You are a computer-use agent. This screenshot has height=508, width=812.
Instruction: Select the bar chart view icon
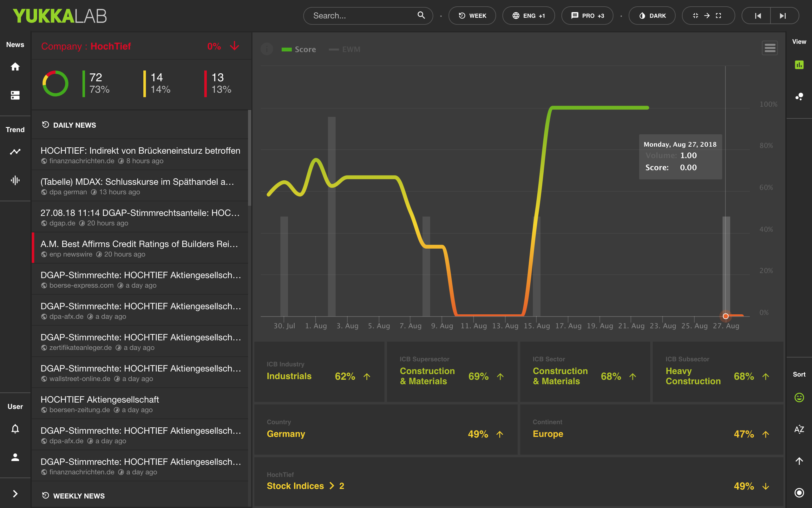799,65
